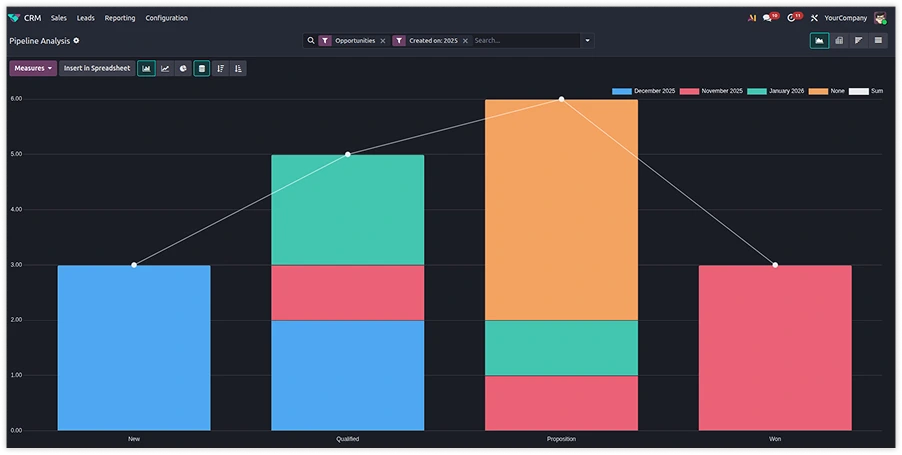This screenshot has width=902, height=455.
Task: Open the activities clock icon
Action: pos(793,18)
